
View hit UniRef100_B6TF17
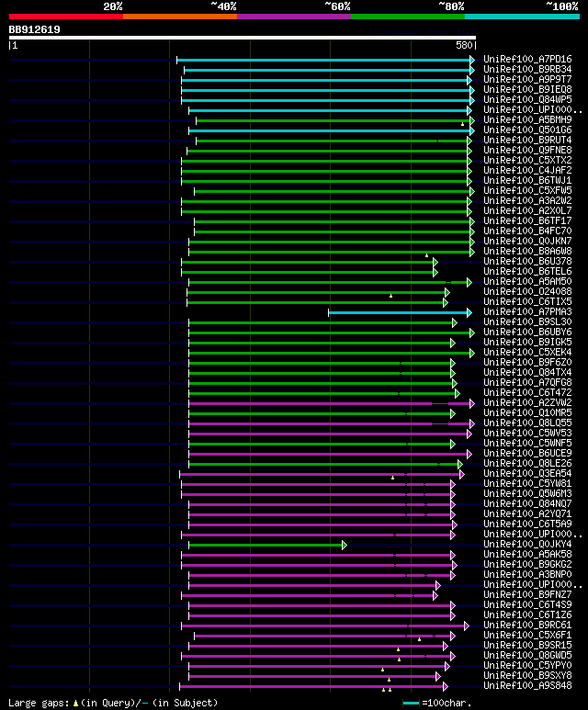point(527,221)
